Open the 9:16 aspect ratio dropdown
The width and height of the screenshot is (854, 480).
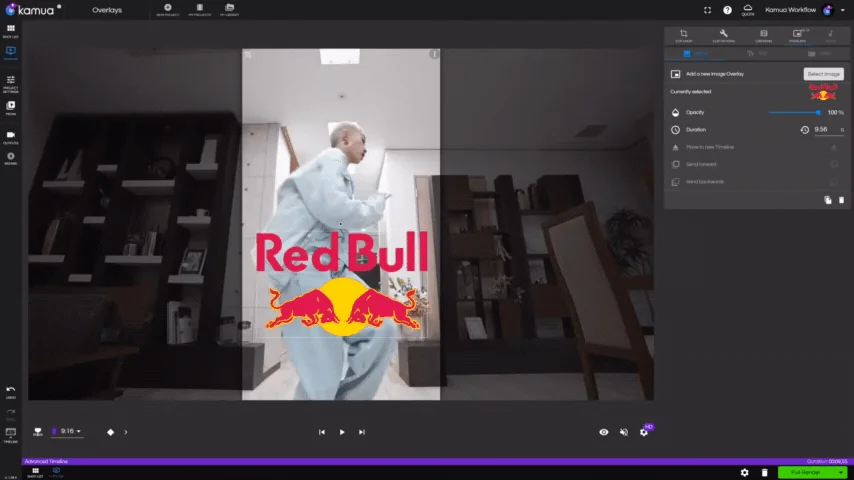pyautogui.click(x=70, y=432)
